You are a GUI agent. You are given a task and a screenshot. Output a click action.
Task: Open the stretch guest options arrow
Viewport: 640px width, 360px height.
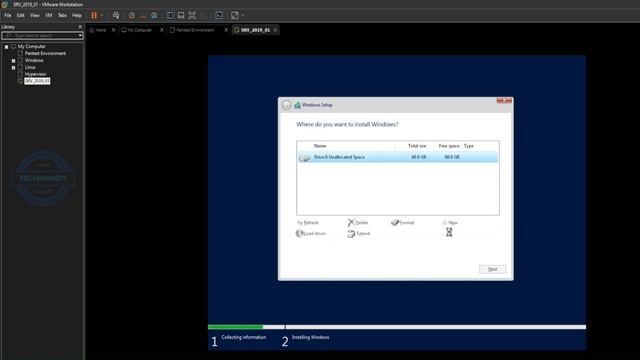click(242, 16)
